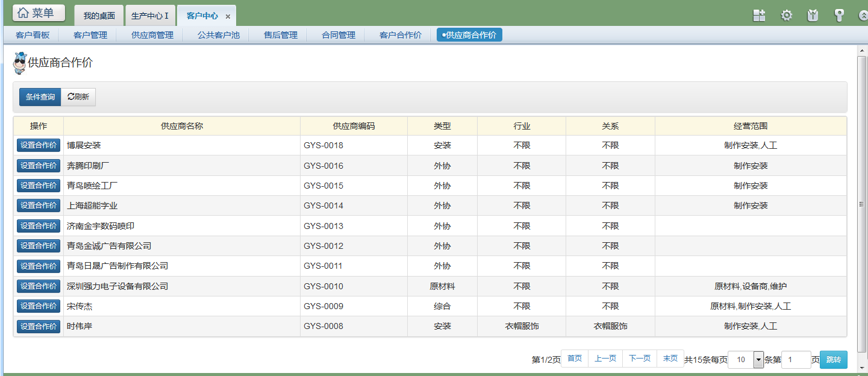Click the shirt skin/theme icon

[813, 16]
